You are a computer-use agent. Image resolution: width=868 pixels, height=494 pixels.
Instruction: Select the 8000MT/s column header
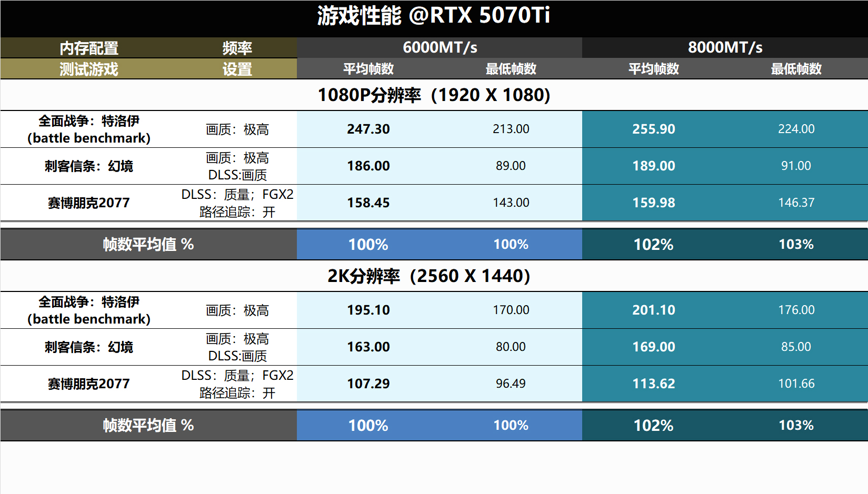[x=725, y=47]
